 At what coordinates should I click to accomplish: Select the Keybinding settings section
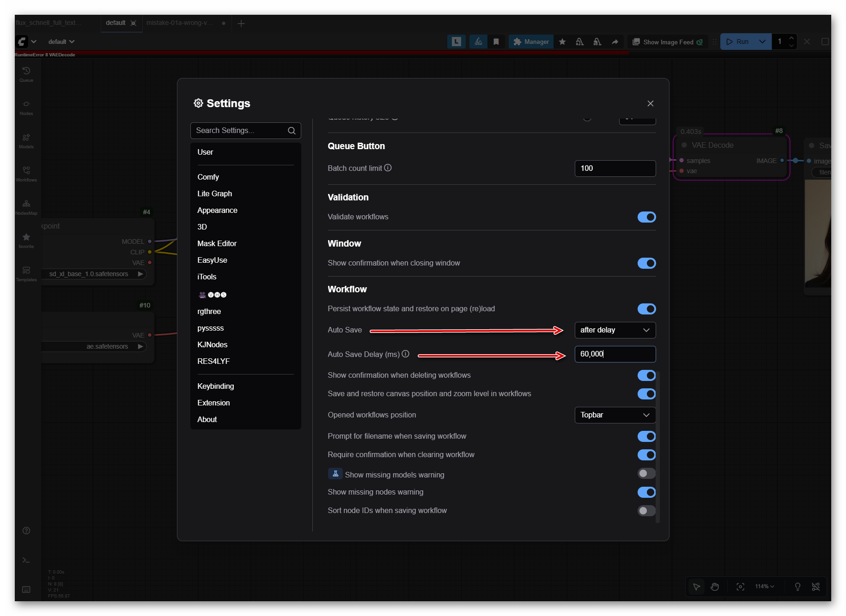[x=215, y=386]
